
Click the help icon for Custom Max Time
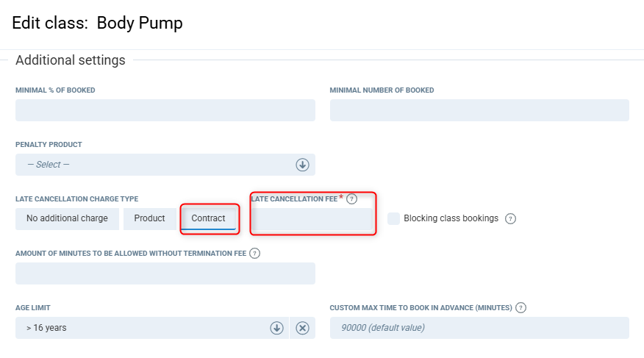[x=521, y=308]
